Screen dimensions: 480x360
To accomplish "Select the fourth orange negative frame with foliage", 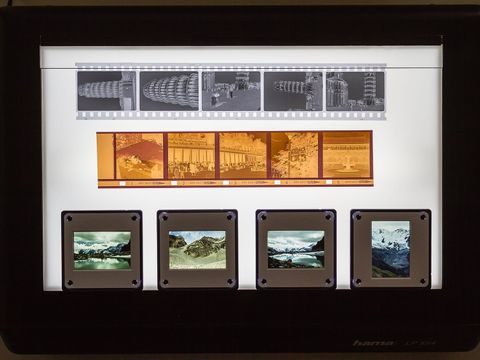I will (295, 156).
